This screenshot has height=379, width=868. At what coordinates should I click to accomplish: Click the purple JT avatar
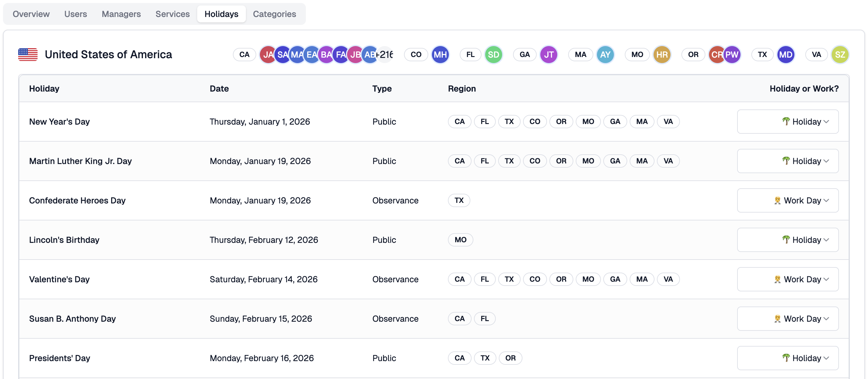(548, 55)
